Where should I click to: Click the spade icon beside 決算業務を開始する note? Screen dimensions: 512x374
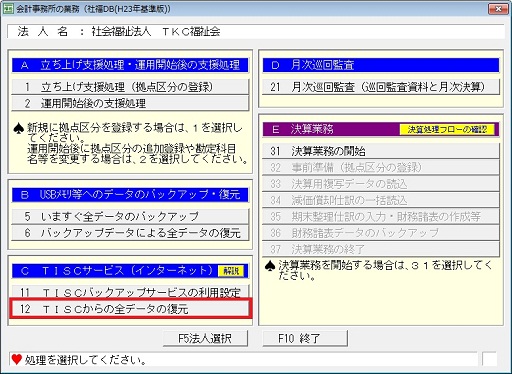(x=270, y=266)
